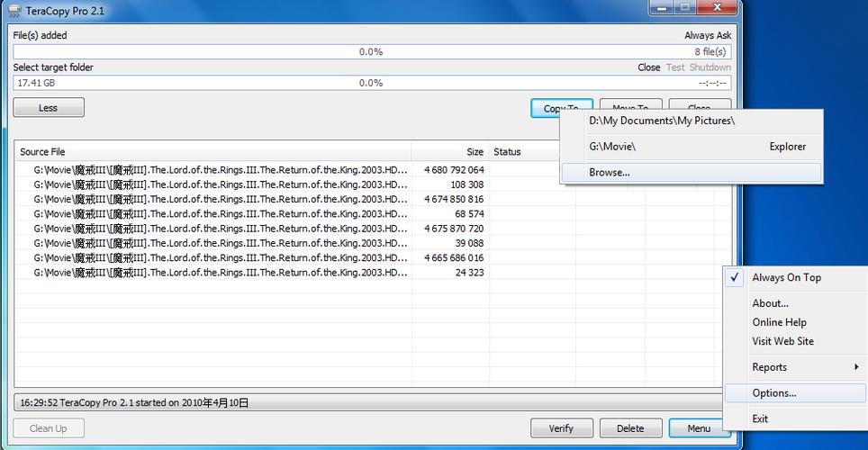The height and width of the screenshot is (450, 868).
Task: Select file row with size 4 680 792 064
Action: coord(372,170)
